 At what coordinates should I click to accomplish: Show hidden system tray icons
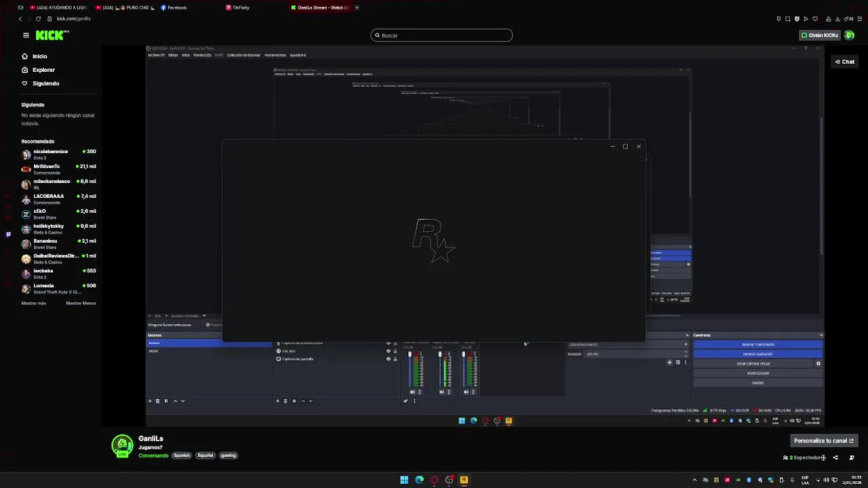click(x=694, y=480)
